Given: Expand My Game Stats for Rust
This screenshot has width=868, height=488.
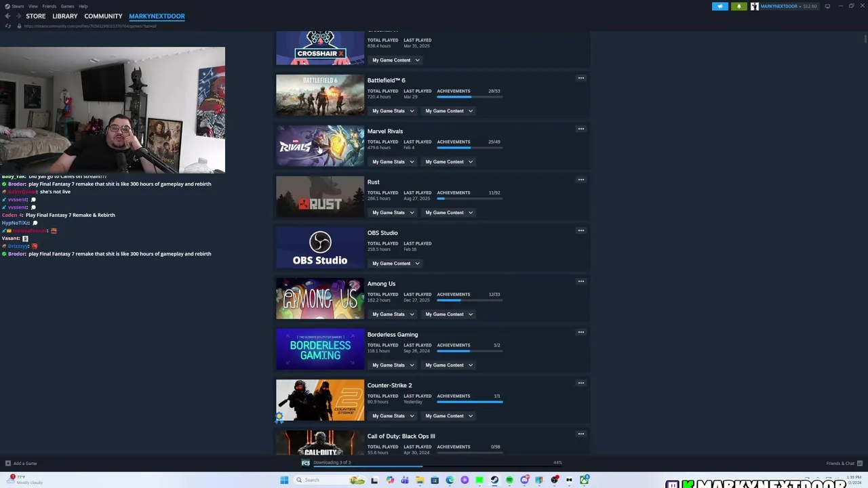Looking at the screenshot, I should [393, 213].
